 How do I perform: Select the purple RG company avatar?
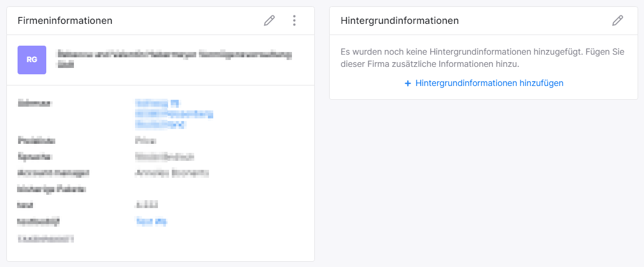click(x=32, y=59)
